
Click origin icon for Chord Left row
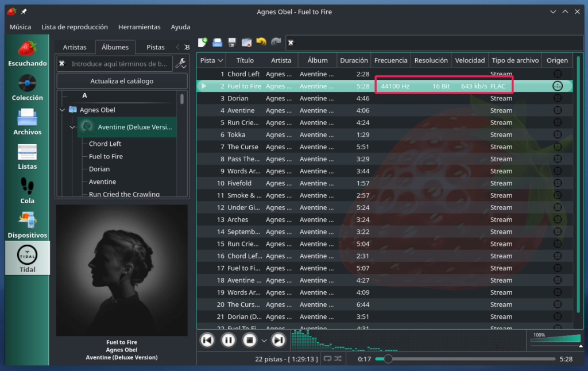pyautogui.click(x=557, y=74)
